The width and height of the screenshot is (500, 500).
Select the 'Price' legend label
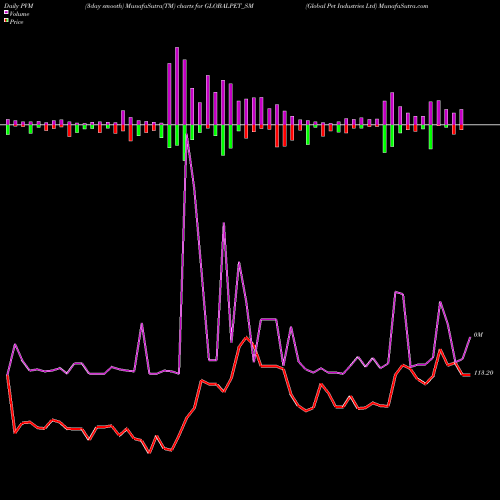(16, 22)
